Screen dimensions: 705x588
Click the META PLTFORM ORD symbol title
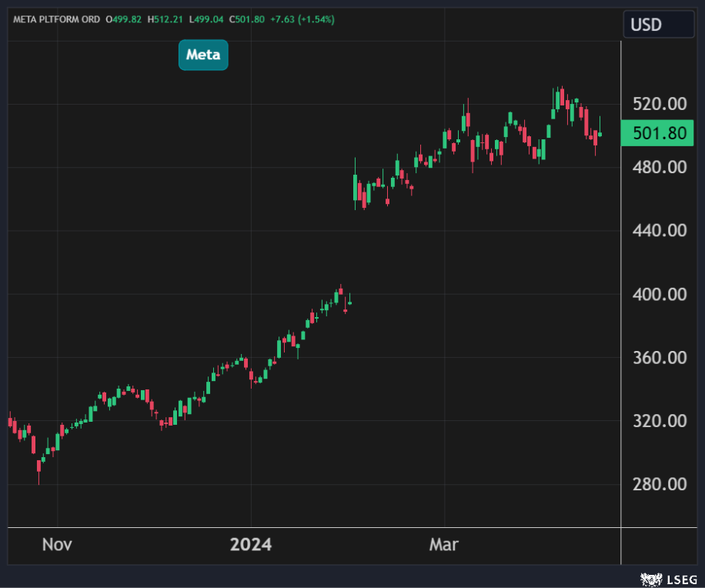tap(57, 19)
